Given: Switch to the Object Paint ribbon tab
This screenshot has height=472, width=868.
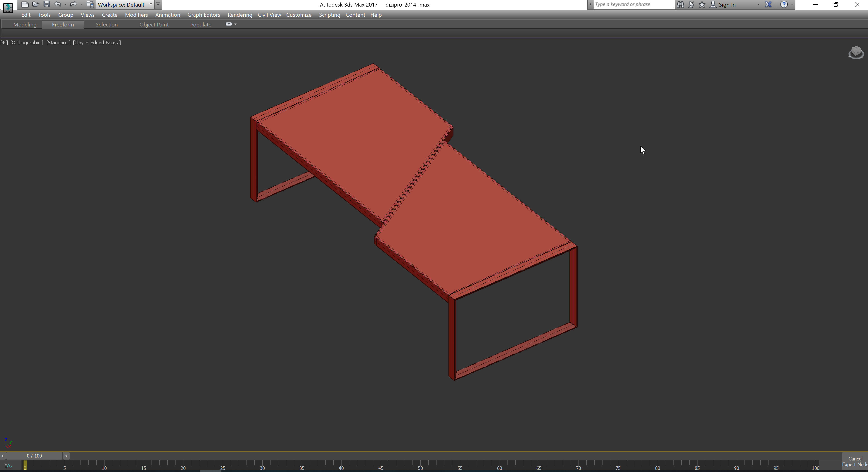Looking at the screenshot, I should point(154,25).
